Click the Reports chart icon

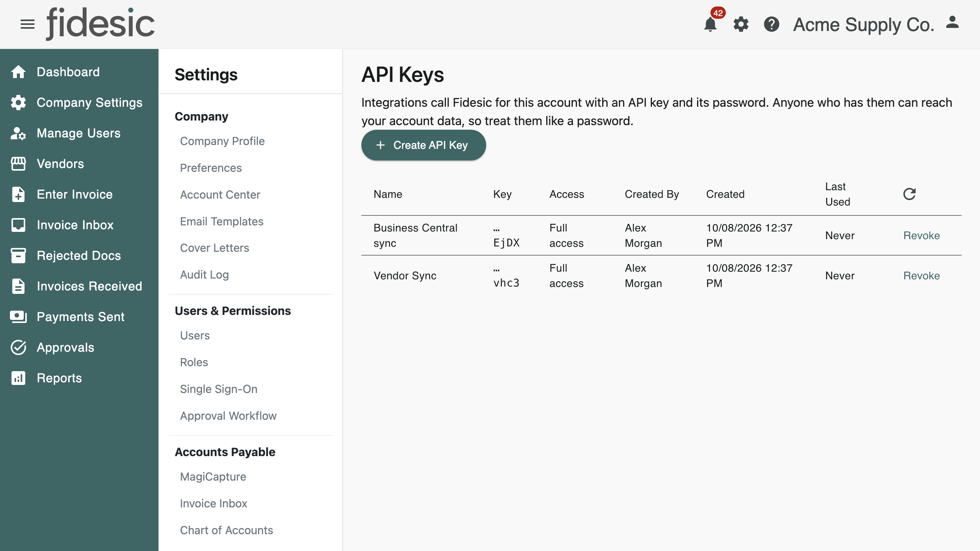(x=18, y=378)
